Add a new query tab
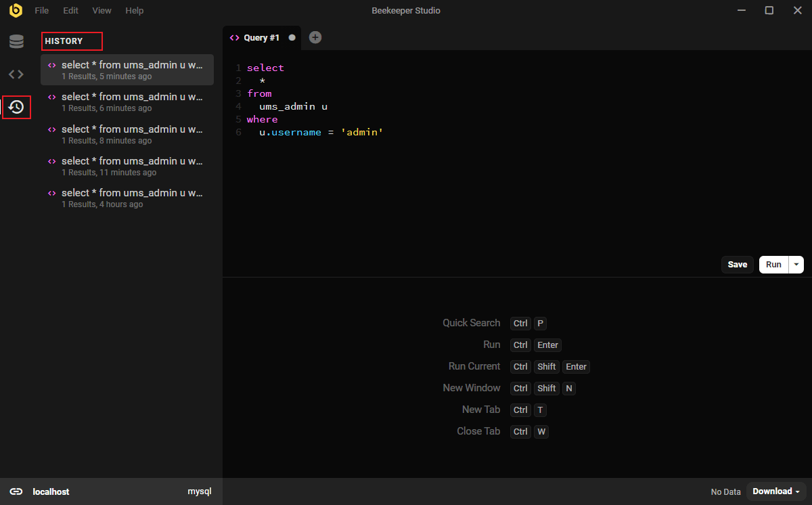The width and height of the screenshot is (812, 505). (315, 38)
